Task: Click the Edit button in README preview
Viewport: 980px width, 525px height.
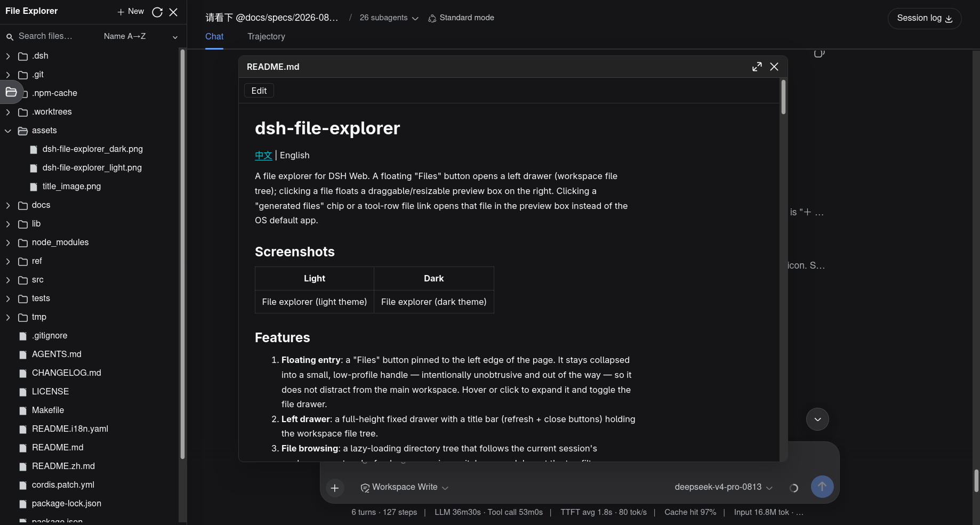Action: point(259,91)
